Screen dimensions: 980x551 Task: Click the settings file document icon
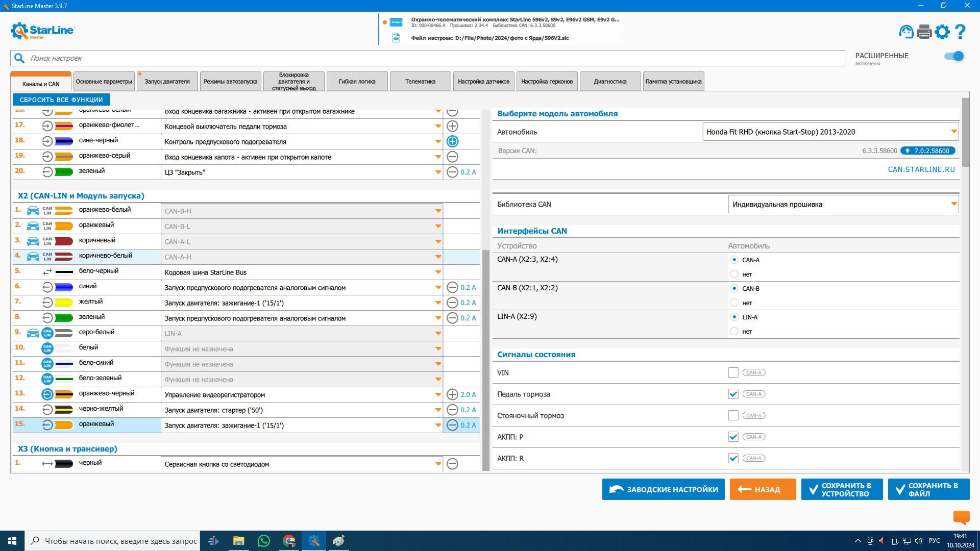coord(396,38)
